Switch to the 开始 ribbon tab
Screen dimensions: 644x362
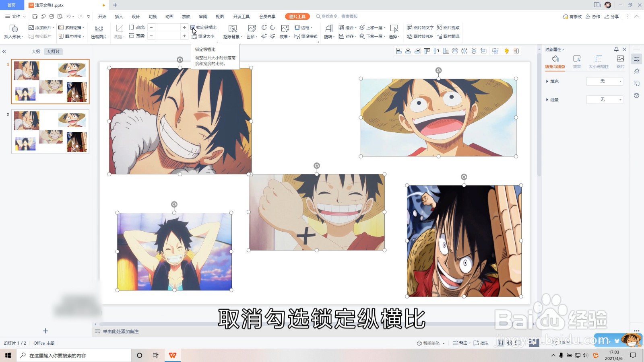coord(102,16)
